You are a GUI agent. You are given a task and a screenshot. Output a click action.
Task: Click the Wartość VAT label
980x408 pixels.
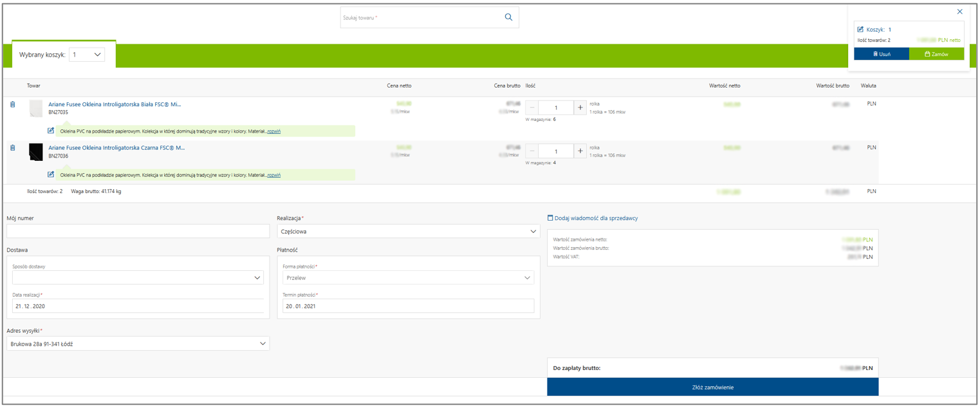(567, 257)
